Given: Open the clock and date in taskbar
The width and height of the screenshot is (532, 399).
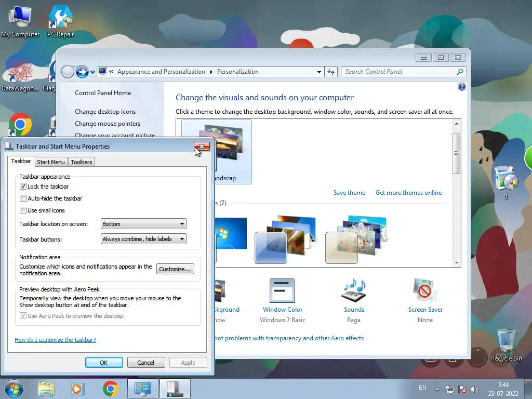Looking at the screenshot, I should [x=503, y=389].
